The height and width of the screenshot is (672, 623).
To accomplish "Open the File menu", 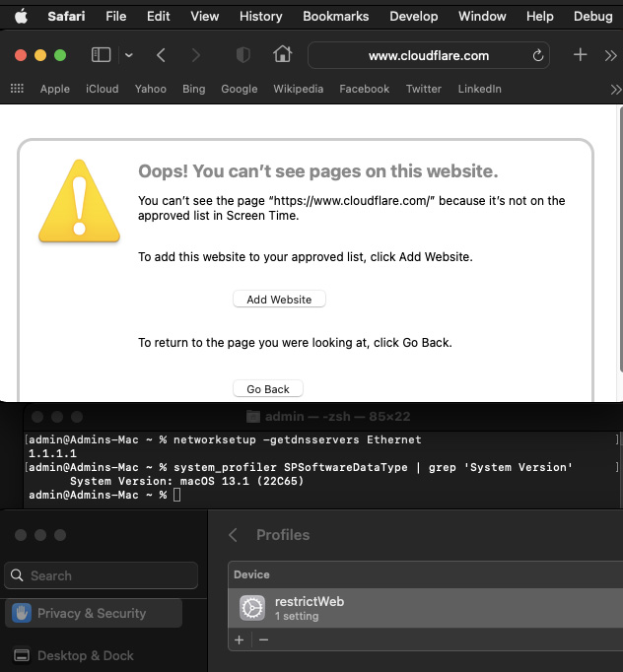I will 115,17.
